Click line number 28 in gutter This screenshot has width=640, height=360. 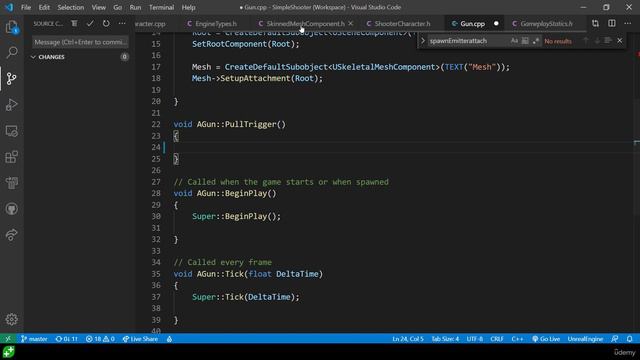(x=156, y=193)
